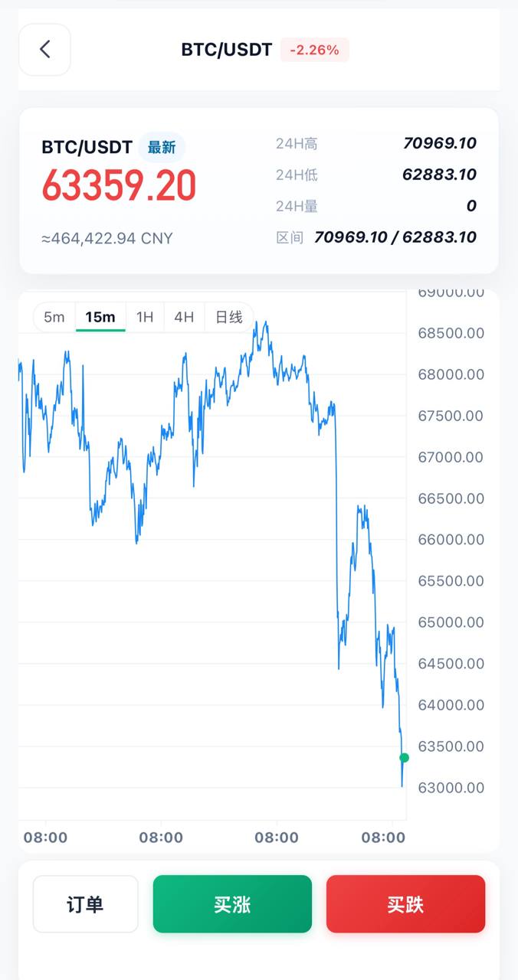This screenshot has width=518, height=980.
Task: Select the 15m chart interval
Action: (x=100, y=317)
